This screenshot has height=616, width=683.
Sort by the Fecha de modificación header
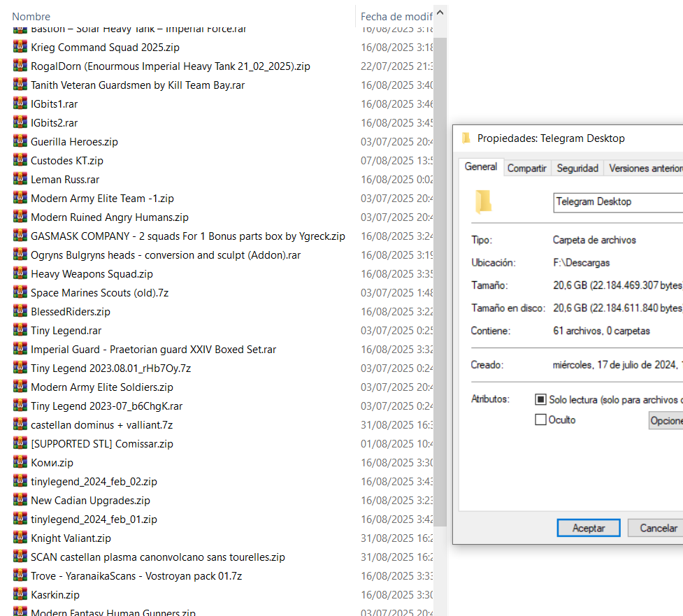[396, 17]
